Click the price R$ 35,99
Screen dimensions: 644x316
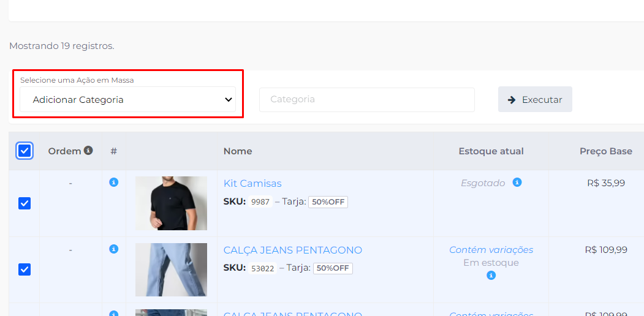point(606,183)
